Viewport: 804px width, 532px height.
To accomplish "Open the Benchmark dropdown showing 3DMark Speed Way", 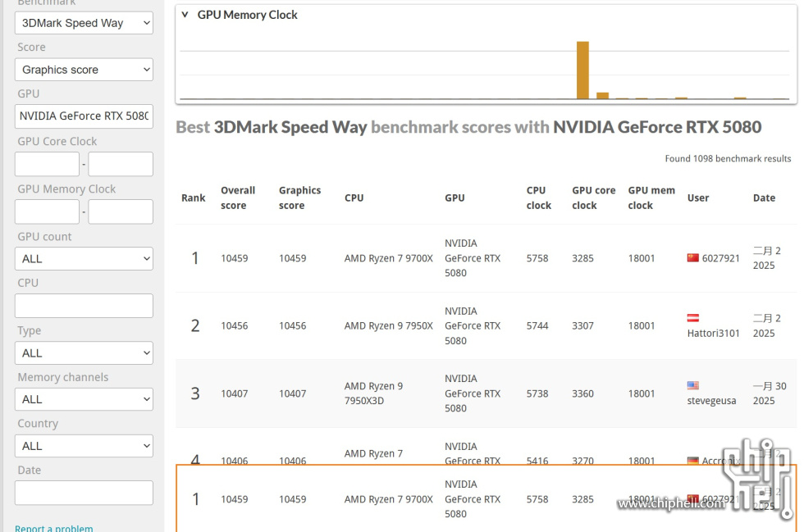I will tap(84, 23).
